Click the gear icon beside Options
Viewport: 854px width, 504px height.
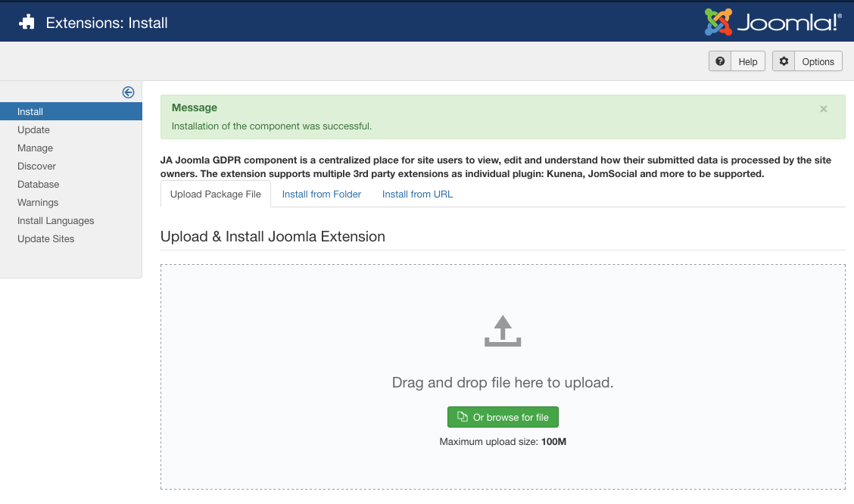784,61
